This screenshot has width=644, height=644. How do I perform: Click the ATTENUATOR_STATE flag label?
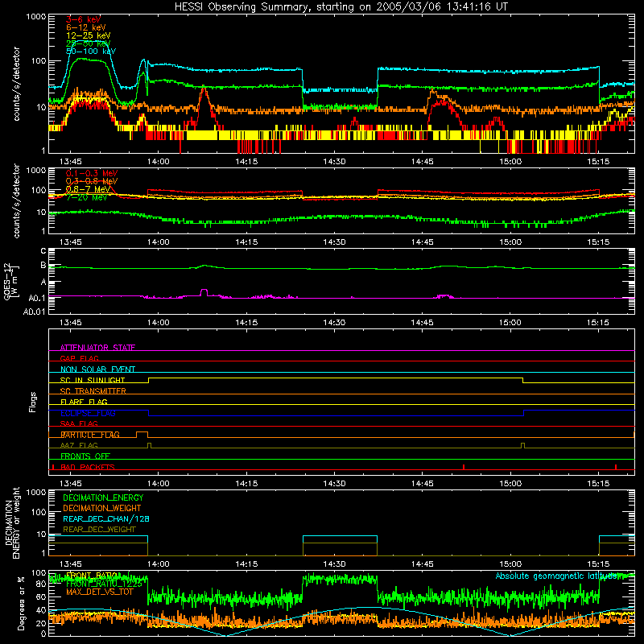tap(97, 348)
